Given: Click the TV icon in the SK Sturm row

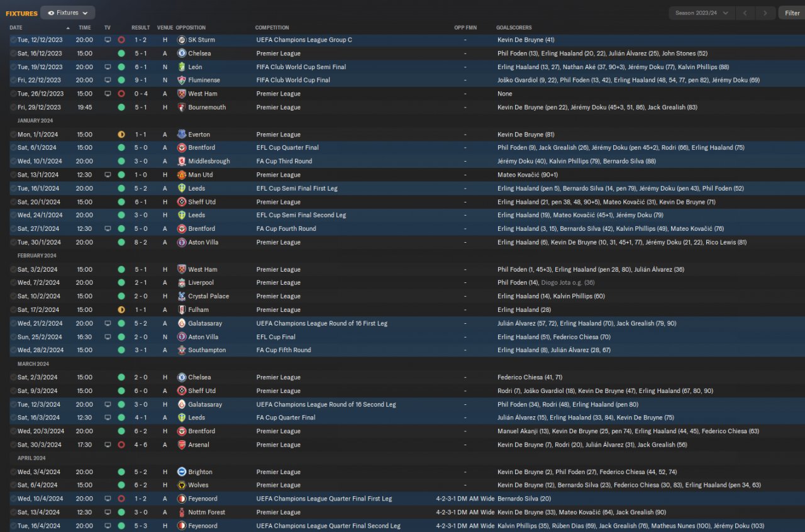Looking at the screenshot, I should (108, 40).
